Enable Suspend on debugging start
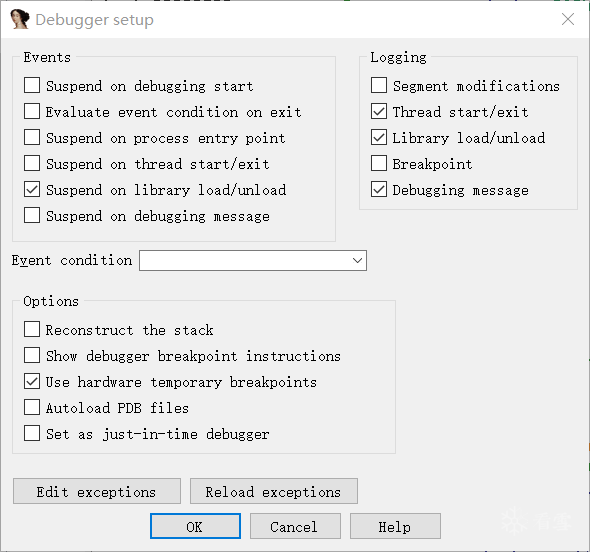This screenshot has width=590, height=552. tap(32, 85)
